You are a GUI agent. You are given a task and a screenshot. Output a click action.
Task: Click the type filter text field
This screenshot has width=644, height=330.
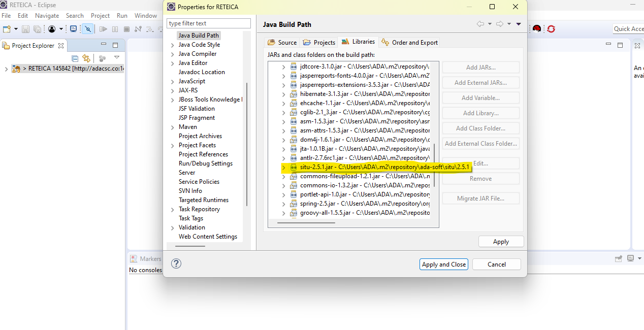tap(209, 23)
